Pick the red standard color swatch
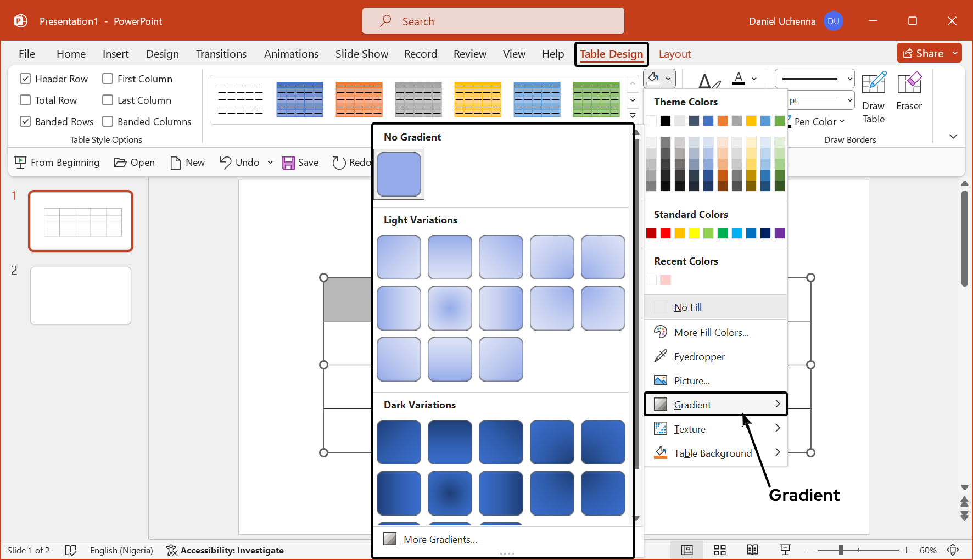This screenshot has height=560, width=973. point(666,233)
